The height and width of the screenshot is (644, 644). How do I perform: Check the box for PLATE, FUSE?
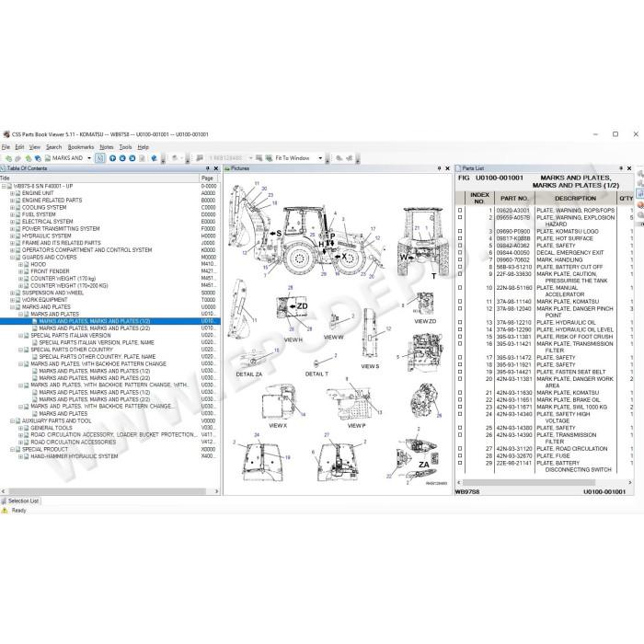460,456
